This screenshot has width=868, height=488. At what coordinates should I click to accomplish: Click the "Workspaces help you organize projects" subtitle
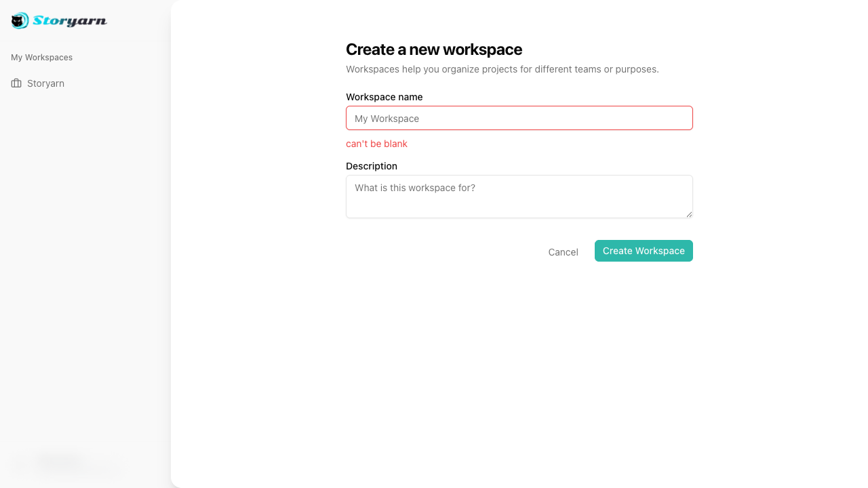502,69
